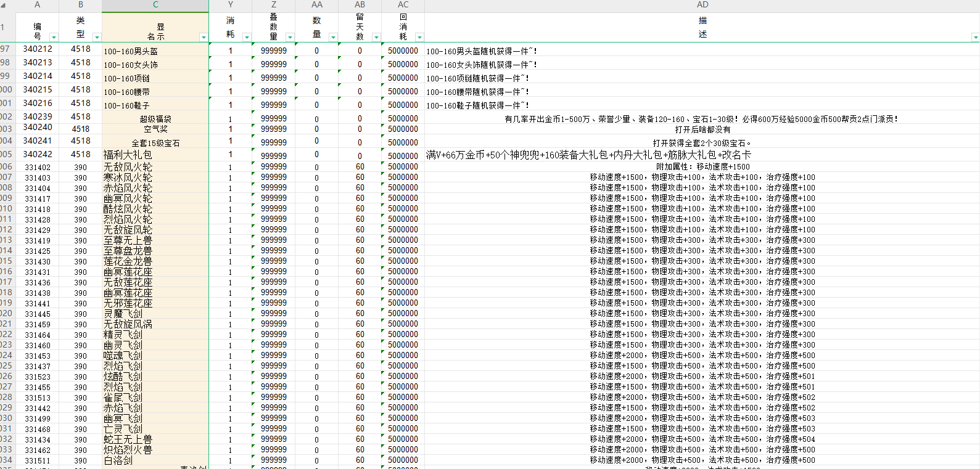Screen dimensions: 980x469
Task: Expand the 叠数量 filter arrow in column Z
Action: 290,38
